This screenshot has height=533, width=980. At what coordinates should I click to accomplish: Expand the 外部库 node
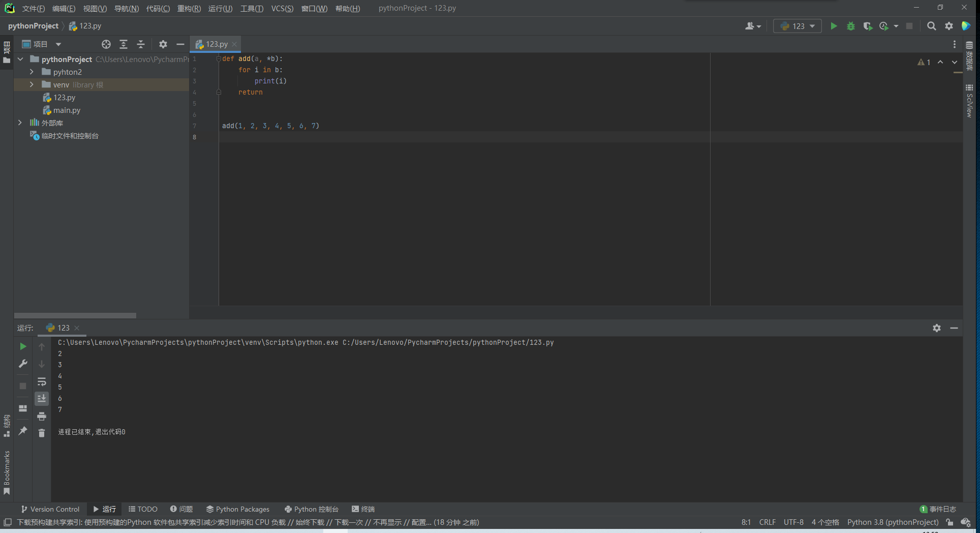tap(20, 123)
